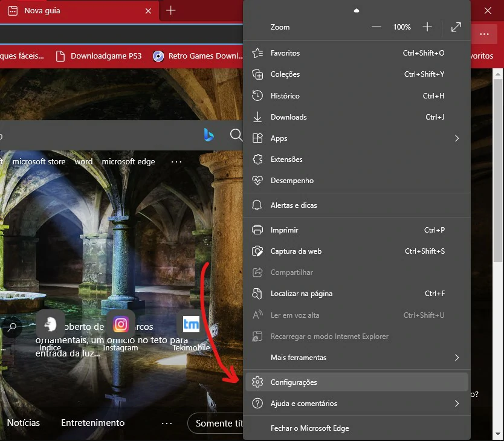Decrease zoom with the minus button

tap(376, 27)
